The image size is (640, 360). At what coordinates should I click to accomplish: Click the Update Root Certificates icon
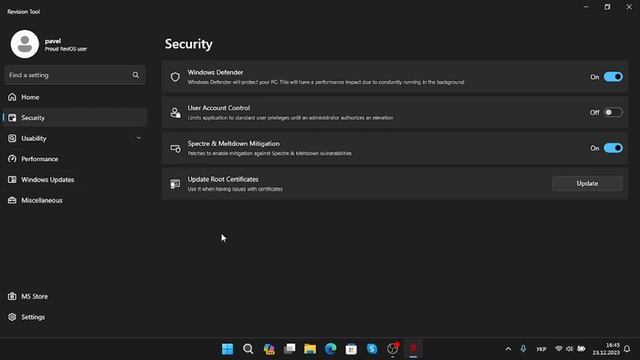[175, 184]
